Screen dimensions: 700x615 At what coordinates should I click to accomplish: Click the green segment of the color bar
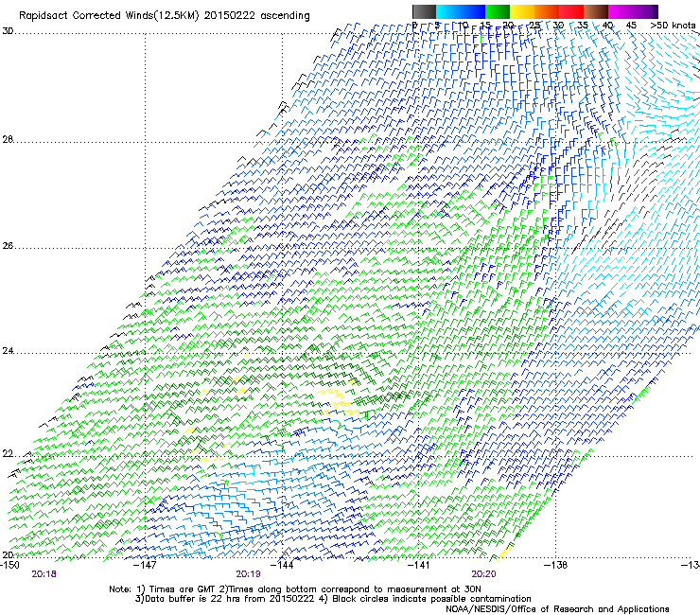click(x=498, y=11)
